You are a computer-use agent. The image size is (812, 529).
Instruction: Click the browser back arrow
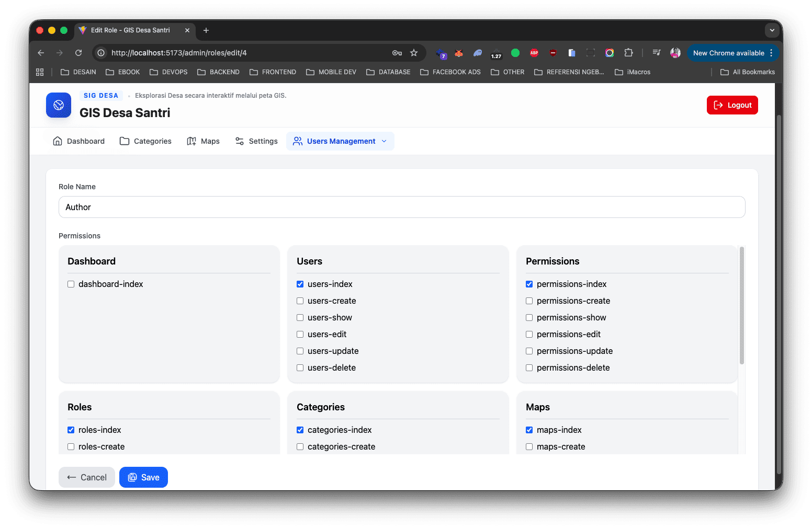41,53
